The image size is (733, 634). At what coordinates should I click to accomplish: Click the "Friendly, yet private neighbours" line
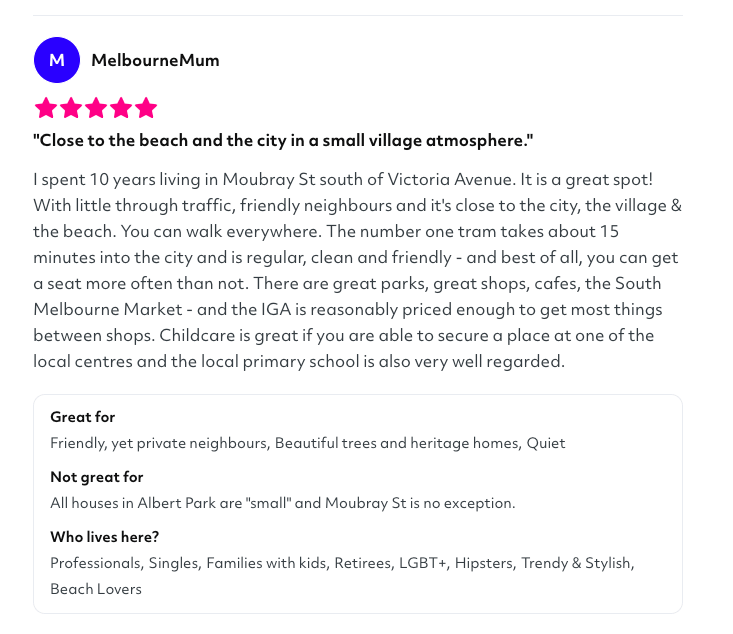160,443
